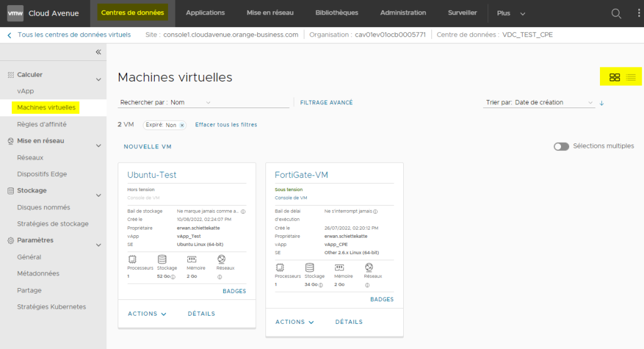Image resolution: width=644 pixels, height=349 pixels.
Task: Collapse the Stockage section chevron
Action: 98,195
